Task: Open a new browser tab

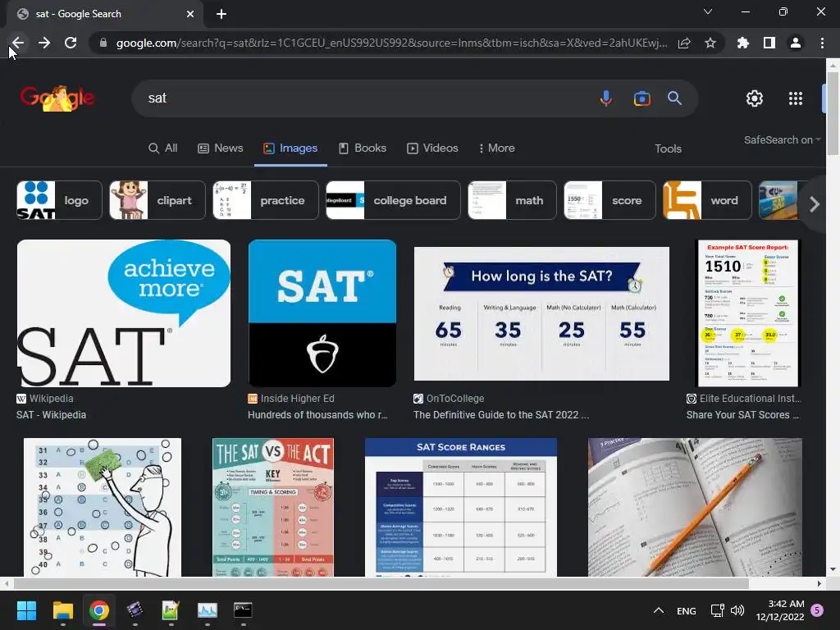Action: point(221,14)
